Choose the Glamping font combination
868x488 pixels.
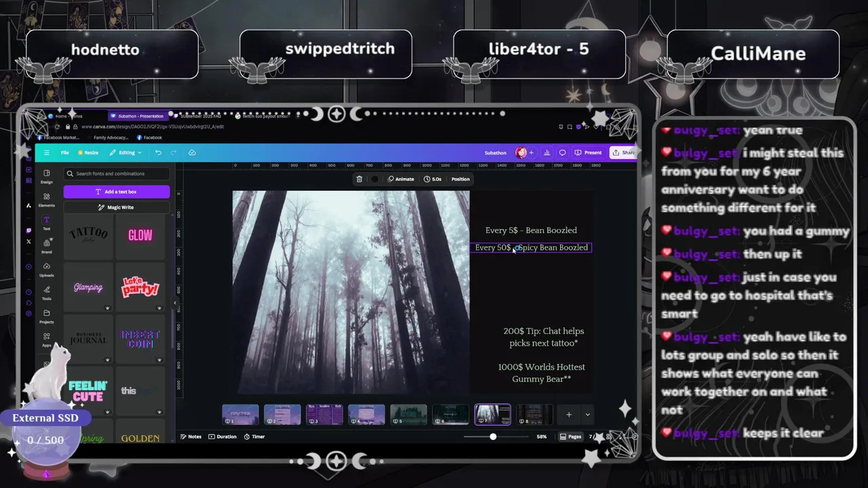[x=89, y=287]
